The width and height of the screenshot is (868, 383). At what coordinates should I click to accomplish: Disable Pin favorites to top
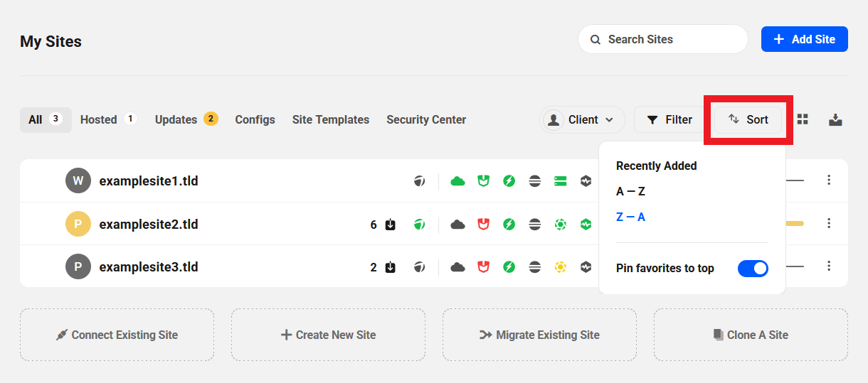[x=753, y=268]
